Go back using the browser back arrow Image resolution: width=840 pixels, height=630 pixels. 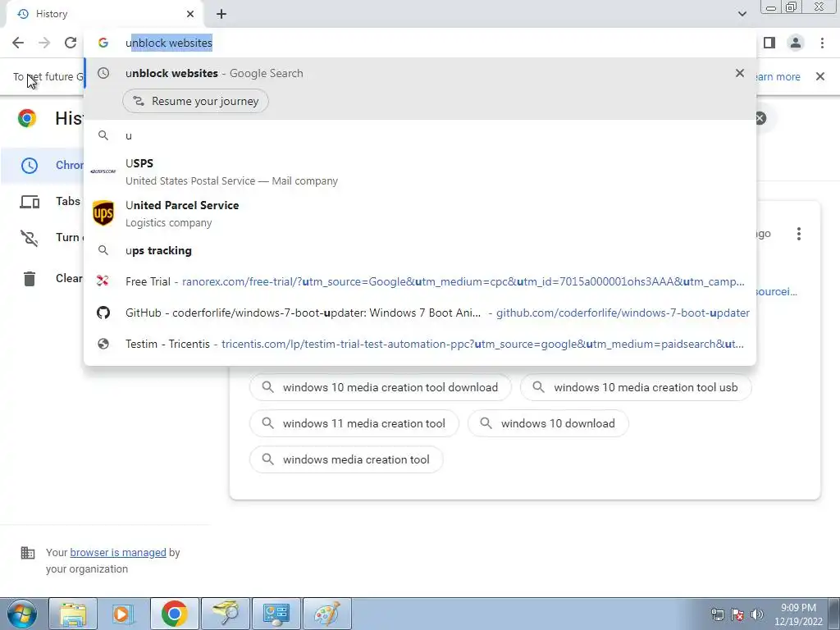click(x=18, y=43)
